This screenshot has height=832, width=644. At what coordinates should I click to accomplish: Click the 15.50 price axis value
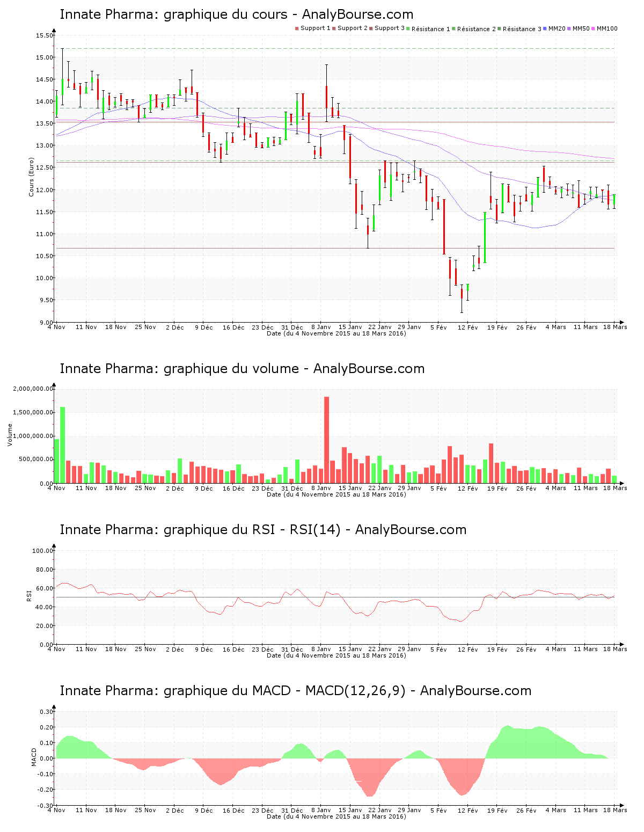[45, 35]
